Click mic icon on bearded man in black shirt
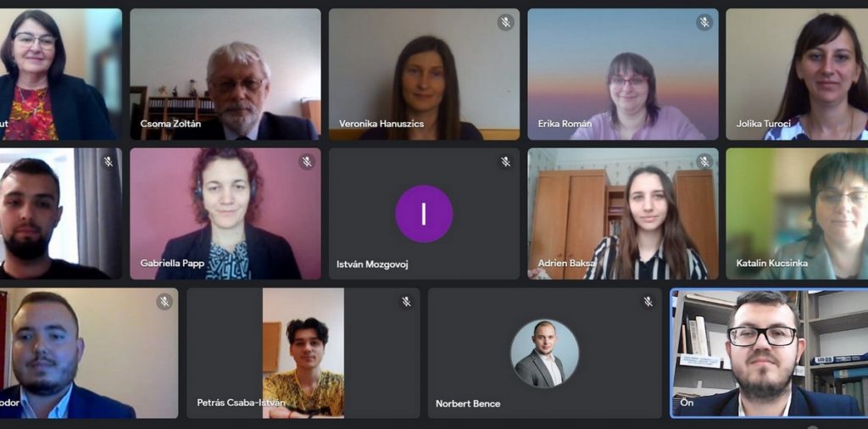Image resolution: width=868 pixels, height=429 pixels. [108, 162]
